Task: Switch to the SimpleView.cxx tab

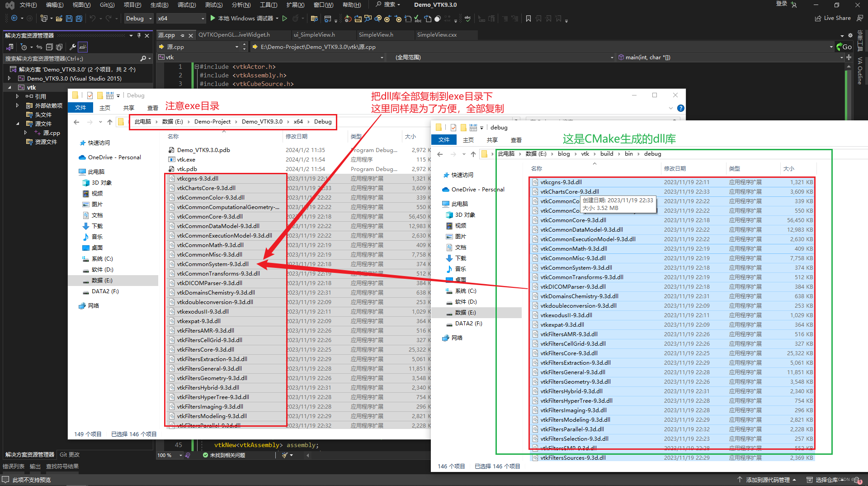Action: pos(436,35)
